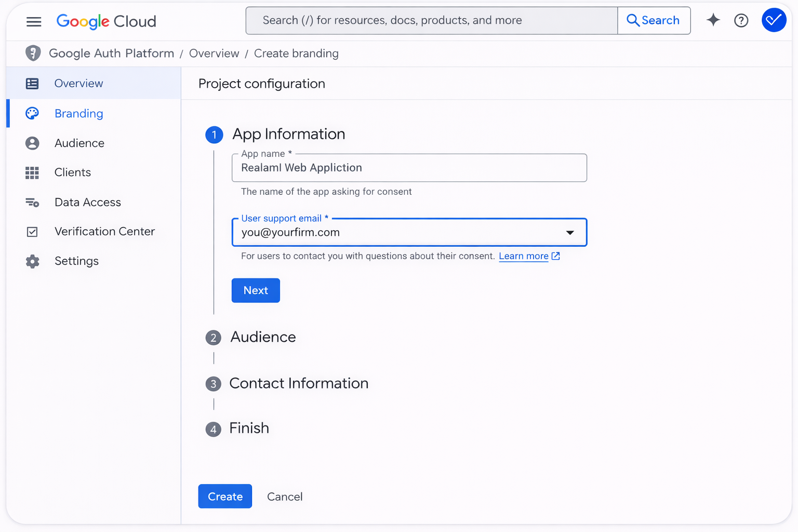The image size is (798, 532).
Task: Click the account avatar in the header
Action: (773, 20)
